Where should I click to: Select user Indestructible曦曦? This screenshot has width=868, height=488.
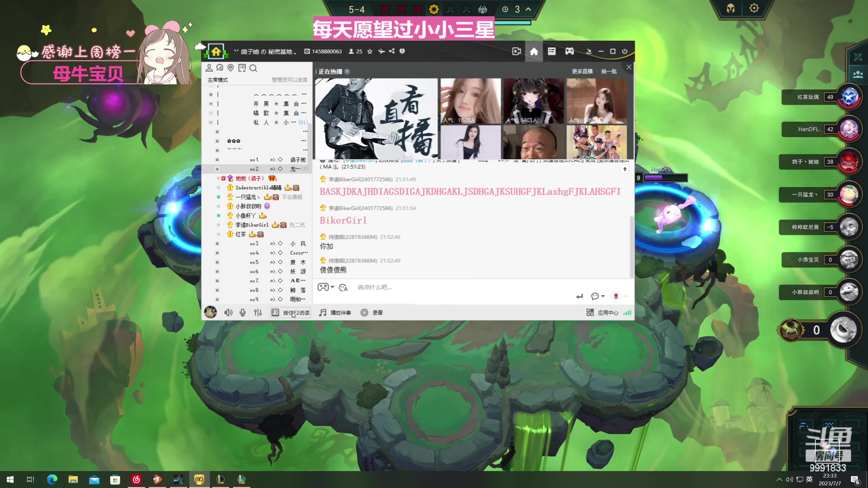tap(258, 187)
